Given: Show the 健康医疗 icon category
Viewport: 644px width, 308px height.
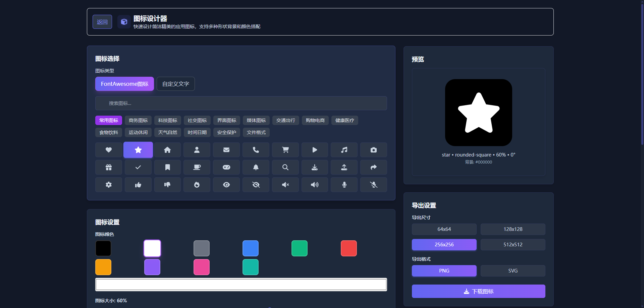Looking at the screenshot, I should (345, 120).
